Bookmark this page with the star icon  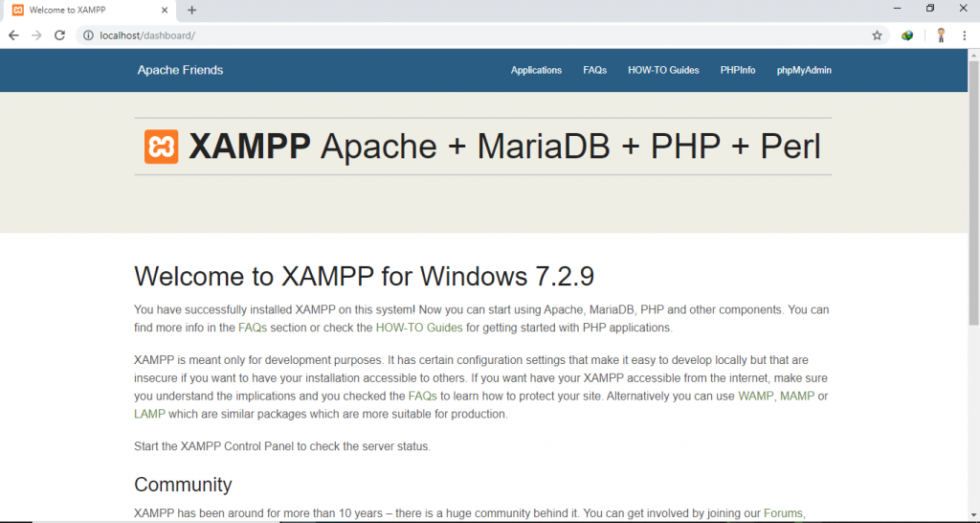(x=877, y=35)
